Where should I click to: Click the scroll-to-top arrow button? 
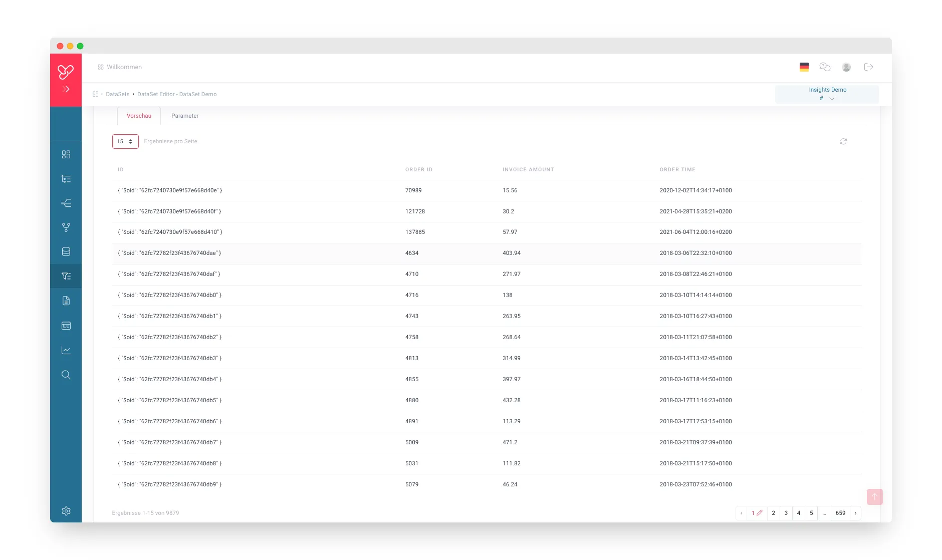874,497
